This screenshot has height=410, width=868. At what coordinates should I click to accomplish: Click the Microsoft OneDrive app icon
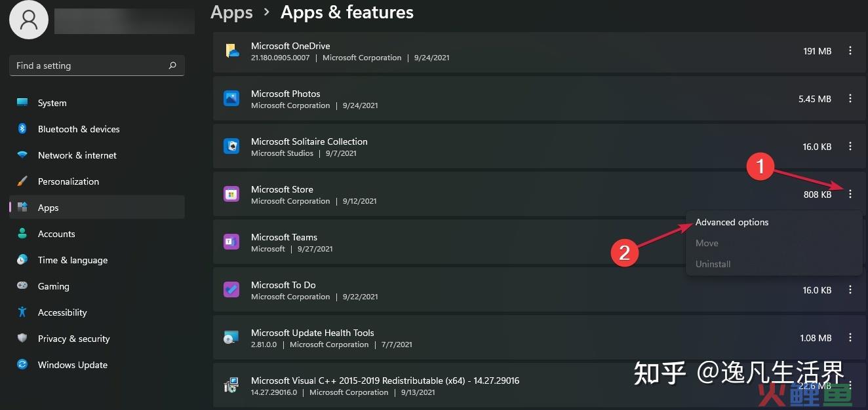tap(231, 51)
